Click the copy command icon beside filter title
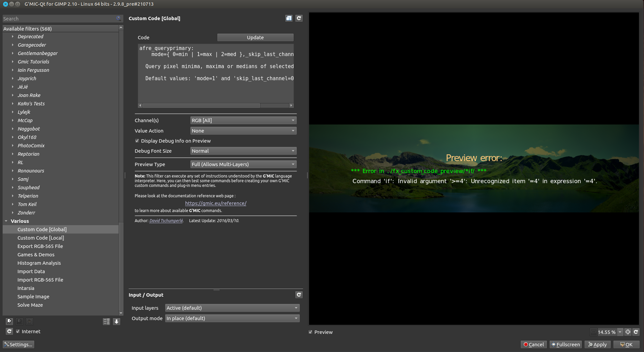 coord(289,18)
